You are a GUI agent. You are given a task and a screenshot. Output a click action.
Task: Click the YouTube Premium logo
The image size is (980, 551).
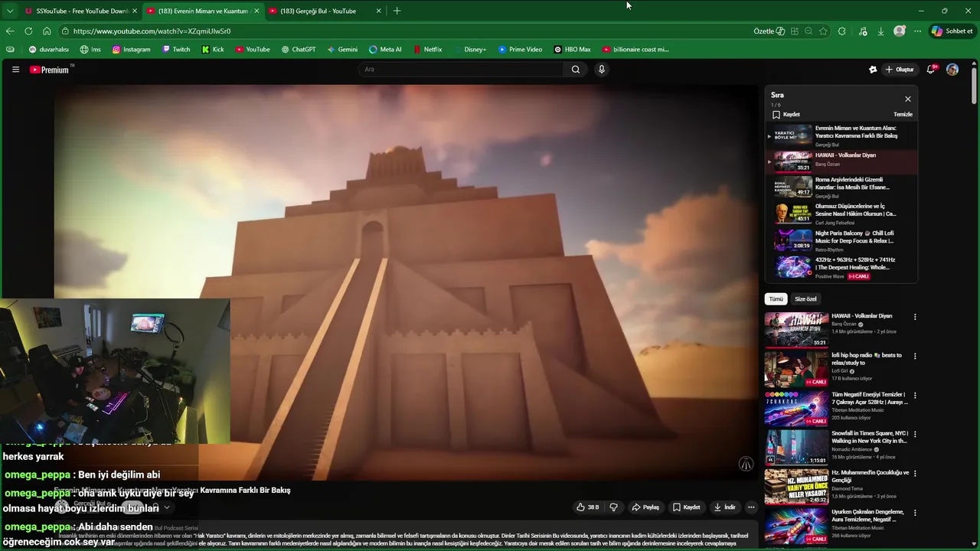point(51,70)
